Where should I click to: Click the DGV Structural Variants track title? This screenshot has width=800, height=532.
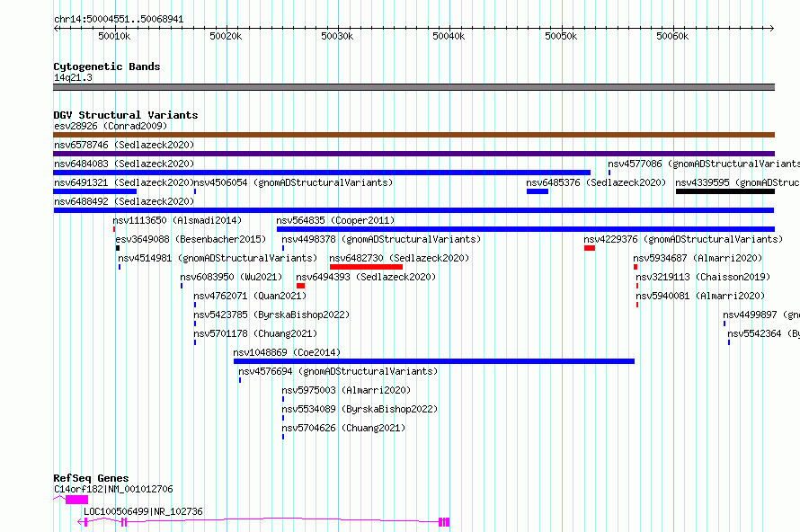click(x=126, y=115)
